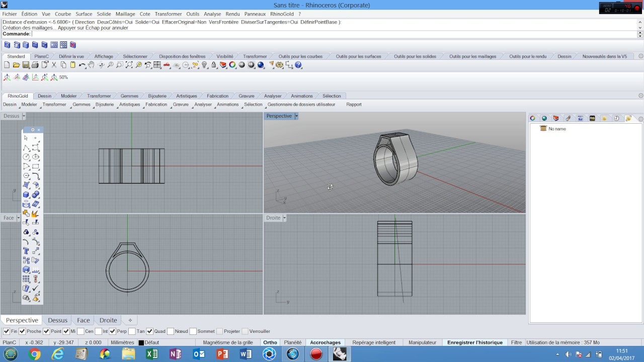The height and width of the screenshot is (362, 644).
Task: Open options with the gear icon
Action: 280,65
